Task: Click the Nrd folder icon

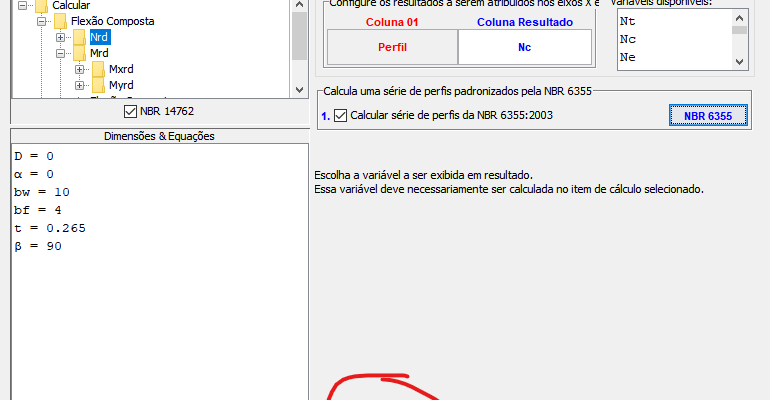Action: [79, 37]
